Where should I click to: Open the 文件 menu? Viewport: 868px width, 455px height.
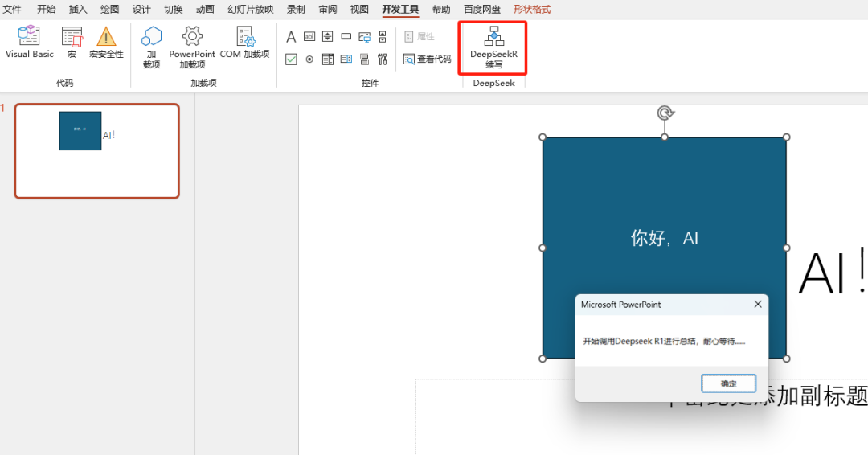tap(12, 10)
